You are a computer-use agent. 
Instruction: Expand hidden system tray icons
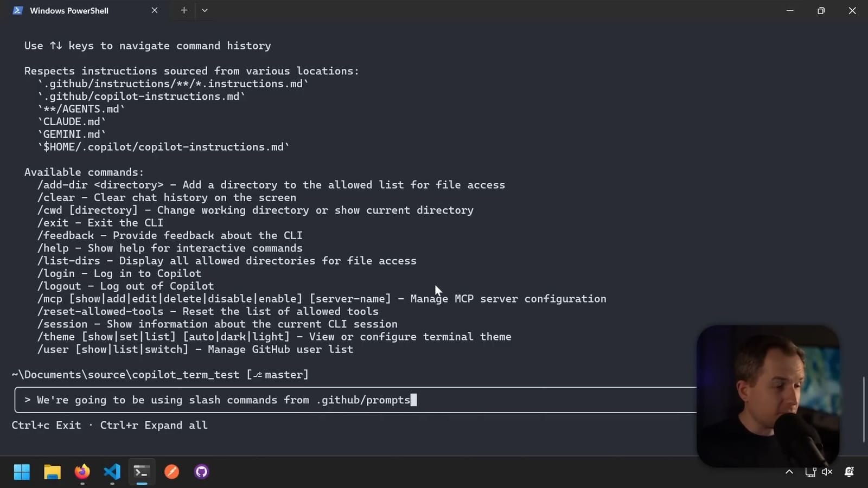(x=788, y=472)
